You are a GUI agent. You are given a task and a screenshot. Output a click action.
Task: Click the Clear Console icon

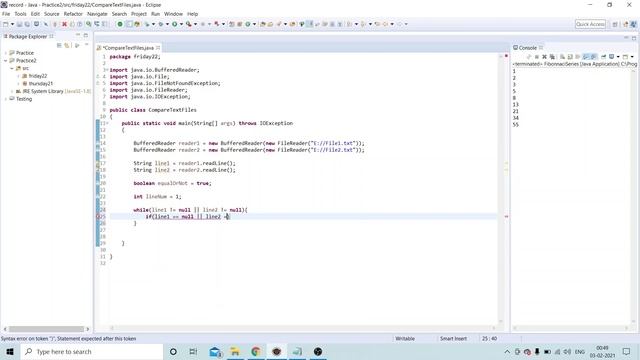pyautogui.click(x=562, y=57)
